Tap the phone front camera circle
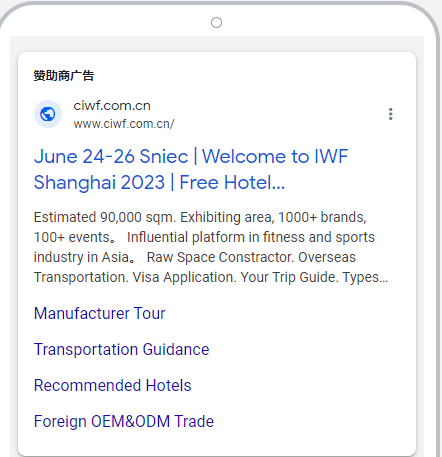442x457 pixels. [216, 23]
